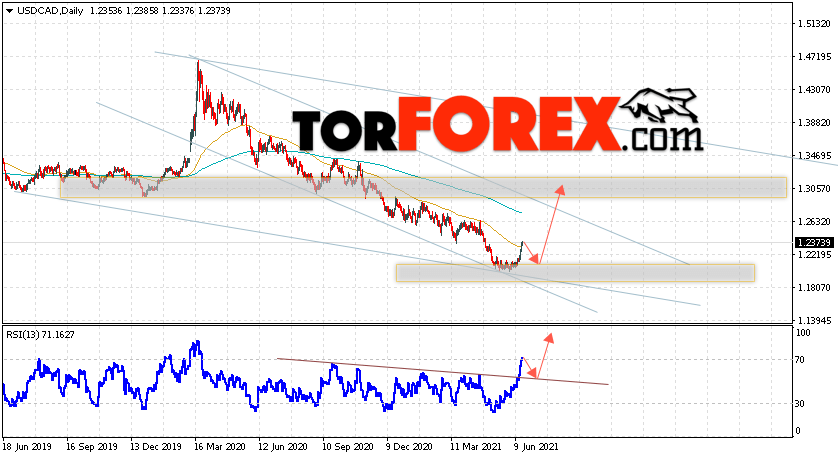Screen dimensions: 838x458
Task: Click RSI scale level 70
Action: pyautogui.click(x=800, y=360)
